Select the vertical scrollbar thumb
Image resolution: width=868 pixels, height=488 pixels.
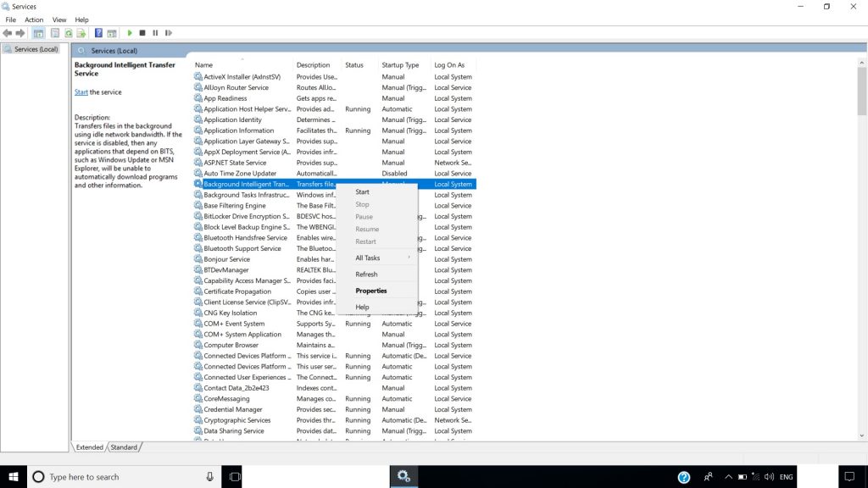click(x=861, y=91)
